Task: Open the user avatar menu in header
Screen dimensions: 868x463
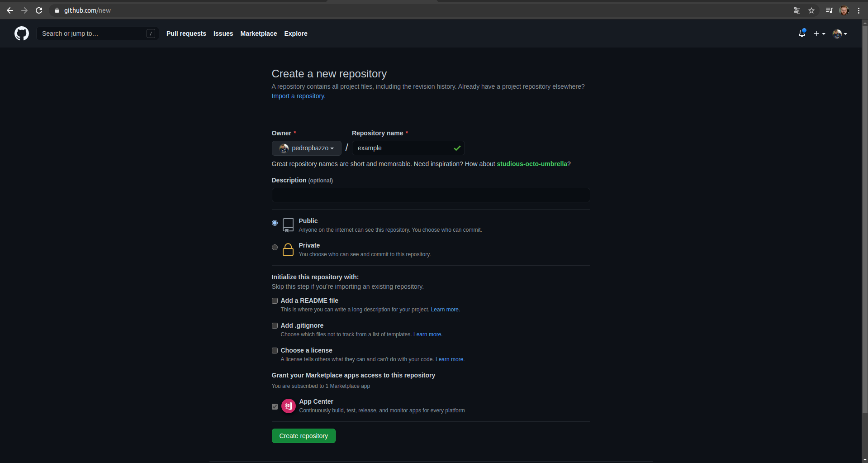Action: [840, 33]
